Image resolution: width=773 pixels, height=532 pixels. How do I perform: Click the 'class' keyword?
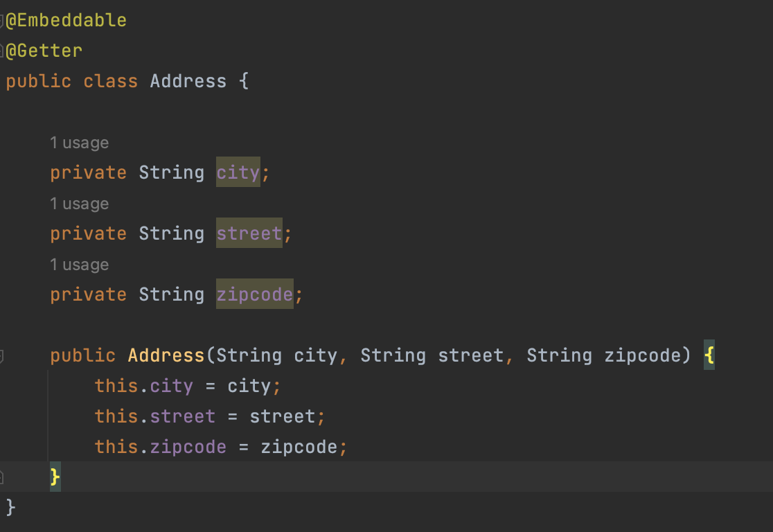(110, 81)
